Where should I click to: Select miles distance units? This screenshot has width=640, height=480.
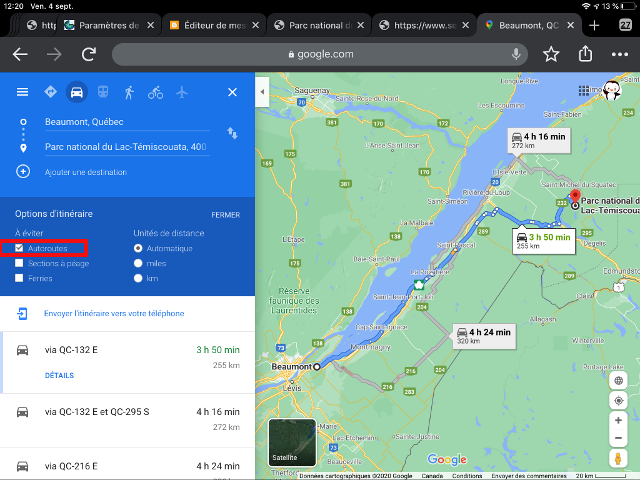[x=138, y=263]
